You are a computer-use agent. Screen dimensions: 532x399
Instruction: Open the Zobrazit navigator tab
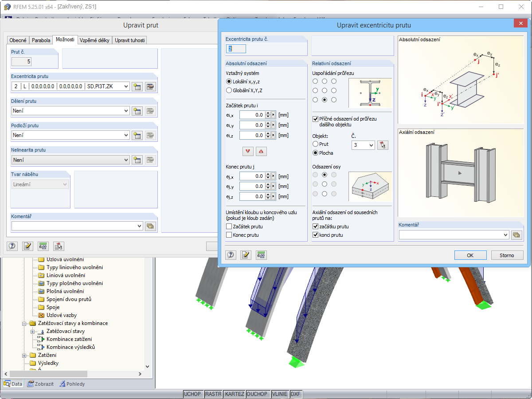40,384
